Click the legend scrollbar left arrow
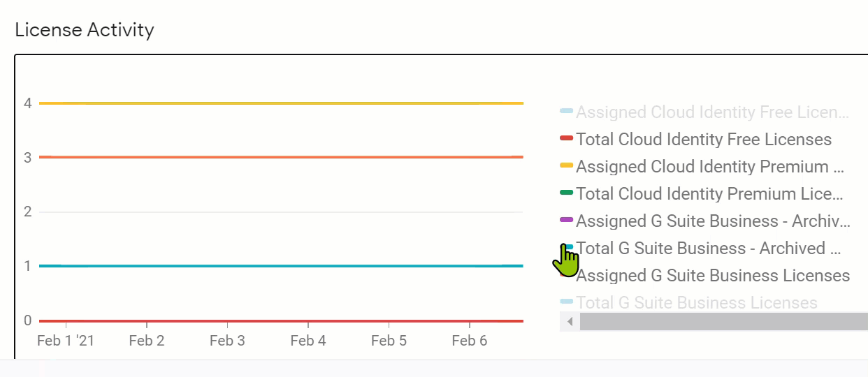This screenshot has height=377, width=868. point(570,321)
